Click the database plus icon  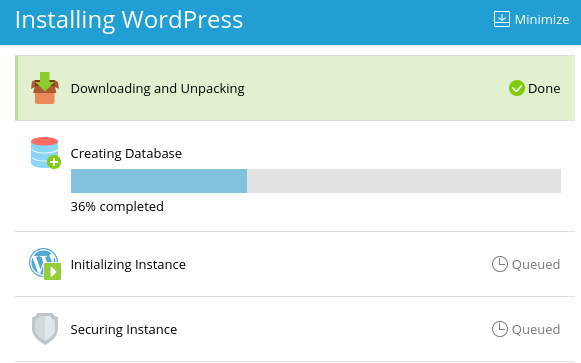tap(46, 153)
